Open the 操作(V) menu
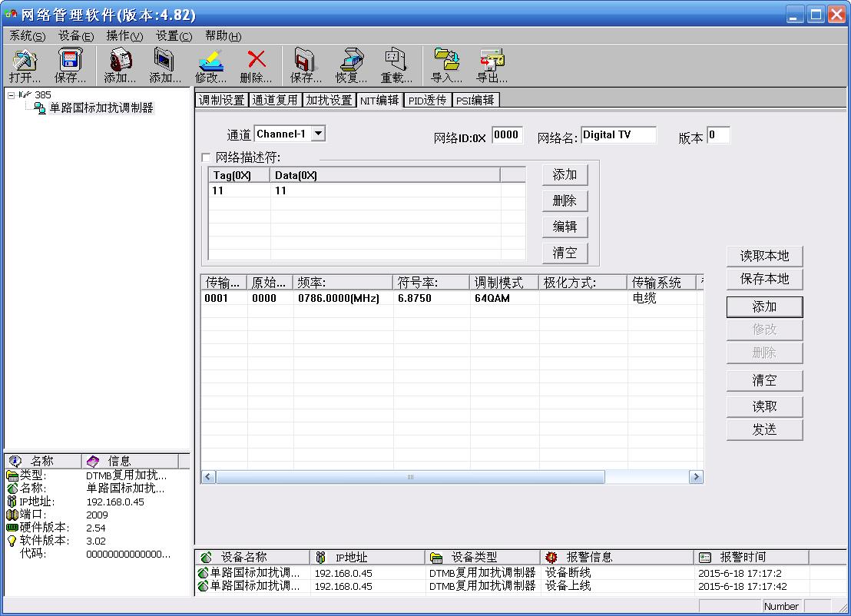Viewport: 851px width, 616px height. [125, 36]
